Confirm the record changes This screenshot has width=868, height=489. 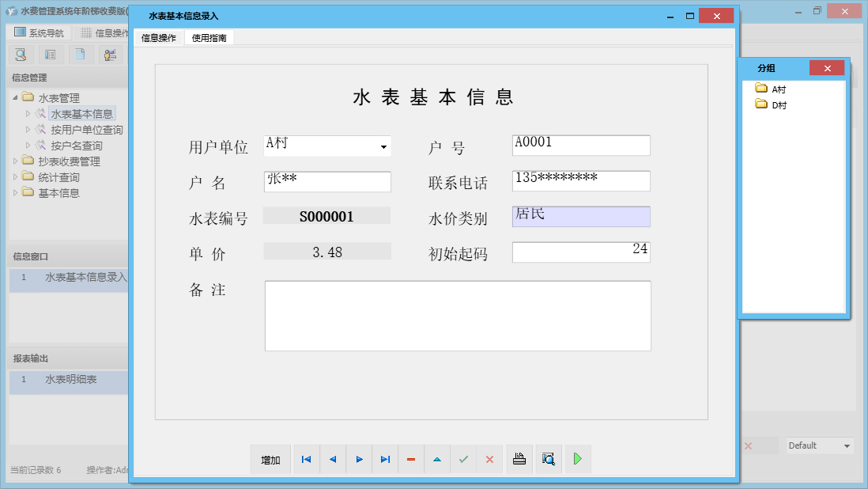[463, 459]
